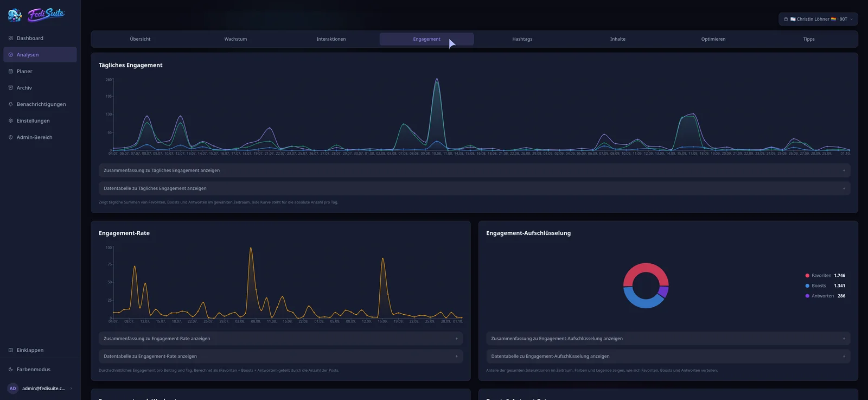
Task: Click the Boosts blue legend dot
Action: click(x=807, y=286)
